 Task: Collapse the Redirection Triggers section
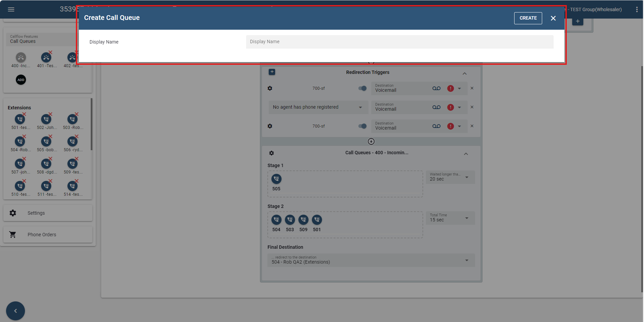[x=464, y=74]
